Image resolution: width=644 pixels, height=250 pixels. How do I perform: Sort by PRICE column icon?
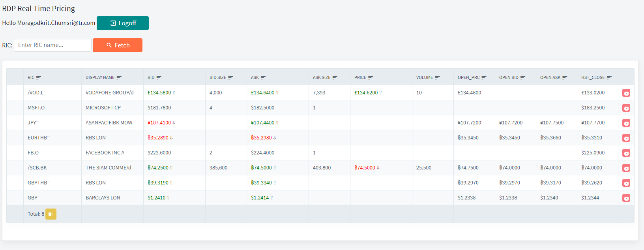pyautogui.click(x=371, y=78)
